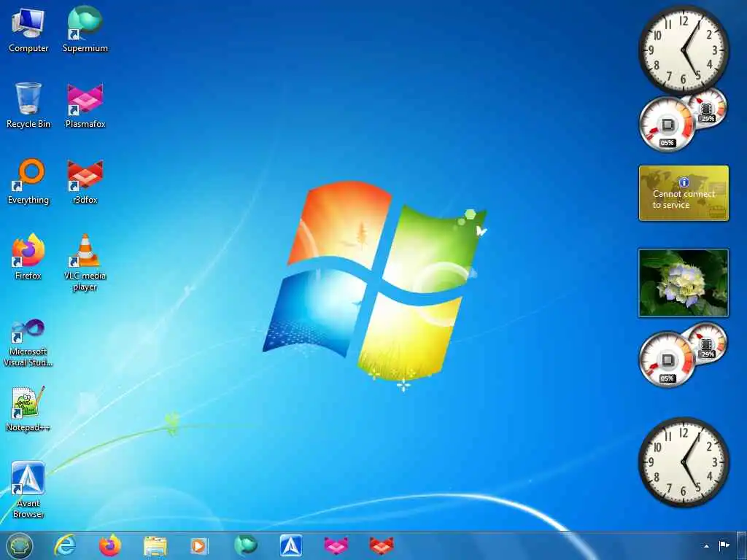Screen dimensions: 747x560
Task: Select the Everything search shortcut
Action: pos(28,182)
